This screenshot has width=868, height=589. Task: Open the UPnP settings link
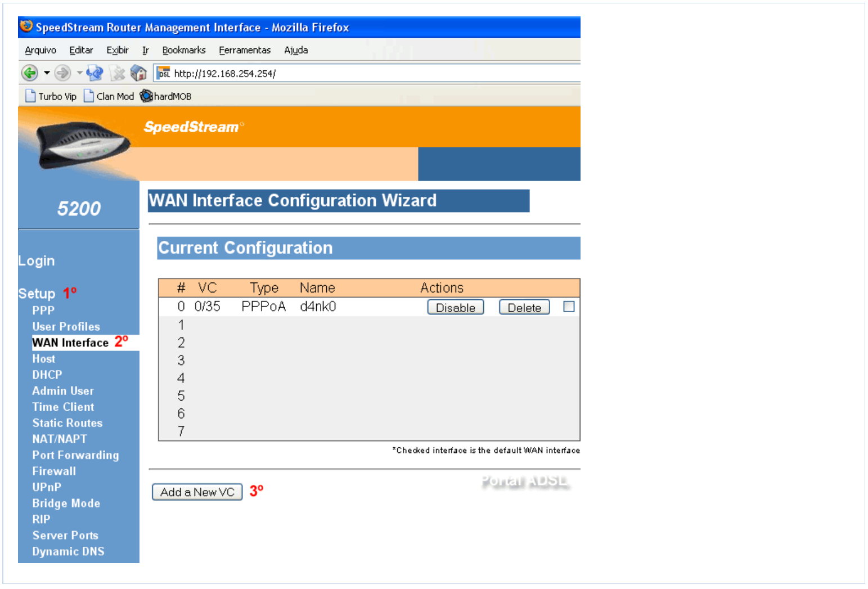[x=47, y=487]
